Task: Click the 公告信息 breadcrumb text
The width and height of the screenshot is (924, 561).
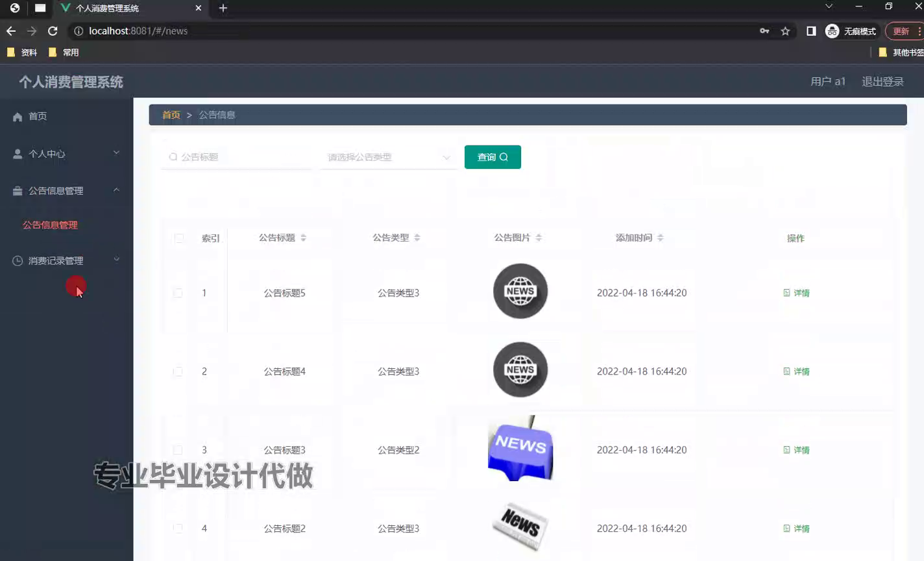Action: (217, 115)
